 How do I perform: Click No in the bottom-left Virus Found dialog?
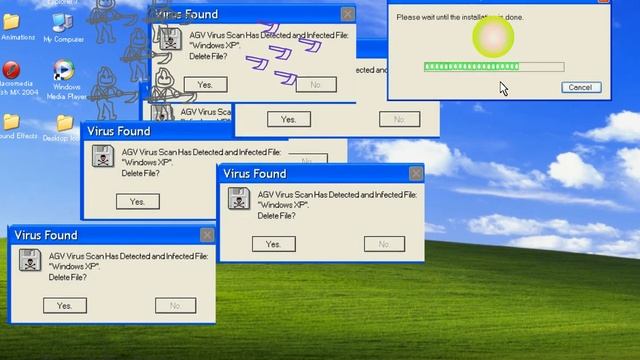[176, 306]
